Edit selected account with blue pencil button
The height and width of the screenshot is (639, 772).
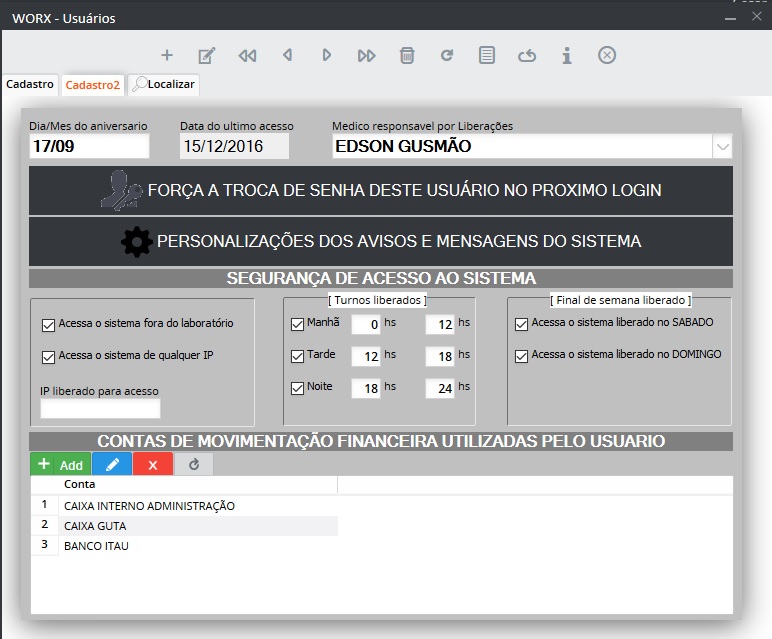coord(112,464)
